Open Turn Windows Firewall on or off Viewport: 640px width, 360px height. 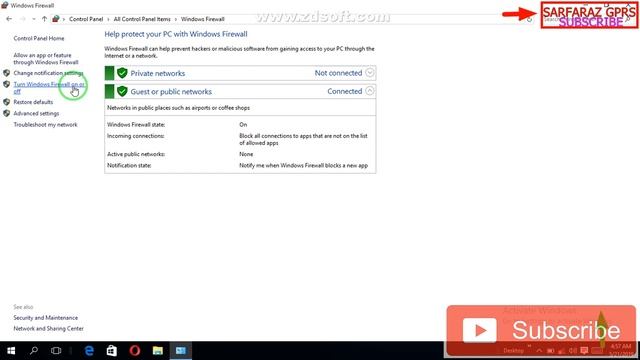pos(49,88)
